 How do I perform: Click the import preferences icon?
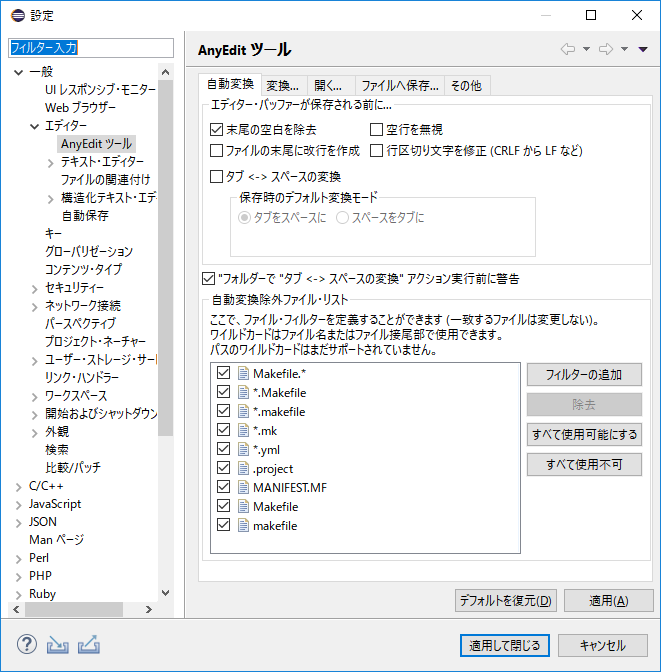pos(57,645)
